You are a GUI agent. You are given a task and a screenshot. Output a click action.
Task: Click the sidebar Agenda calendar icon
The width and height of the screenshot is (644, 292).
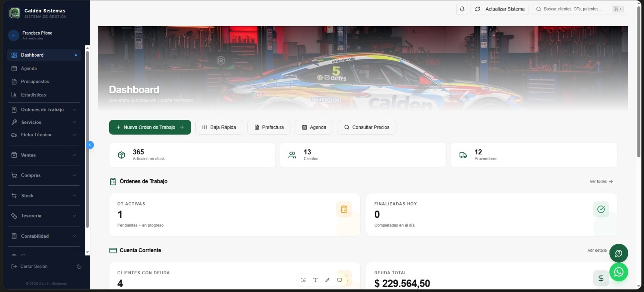(14, 68)
